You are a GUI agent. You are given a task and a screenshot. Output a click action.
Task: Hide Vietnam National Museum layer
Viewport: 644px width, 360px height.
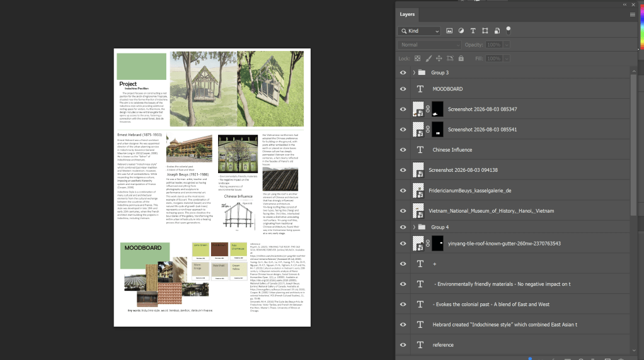[403, 211]
